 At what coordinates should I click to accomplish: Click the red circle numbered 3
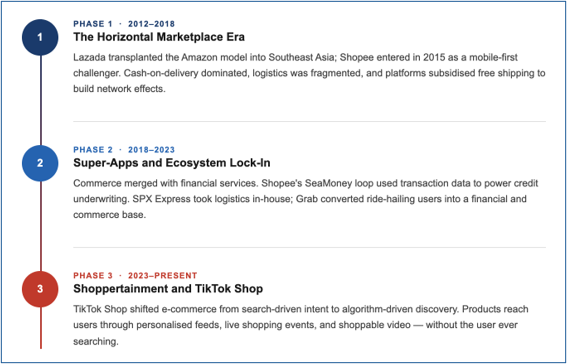[x=40, y=289]
